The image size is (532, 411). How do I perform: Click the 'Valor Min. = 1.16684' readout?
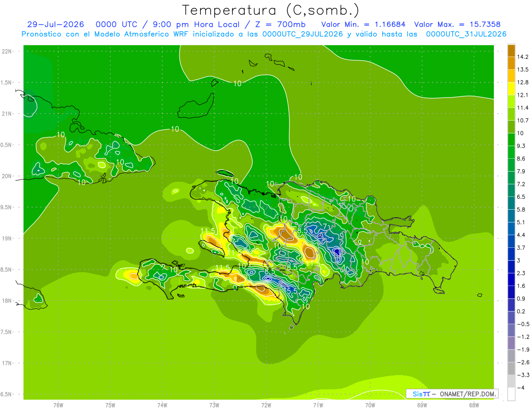tap(364, 24)
